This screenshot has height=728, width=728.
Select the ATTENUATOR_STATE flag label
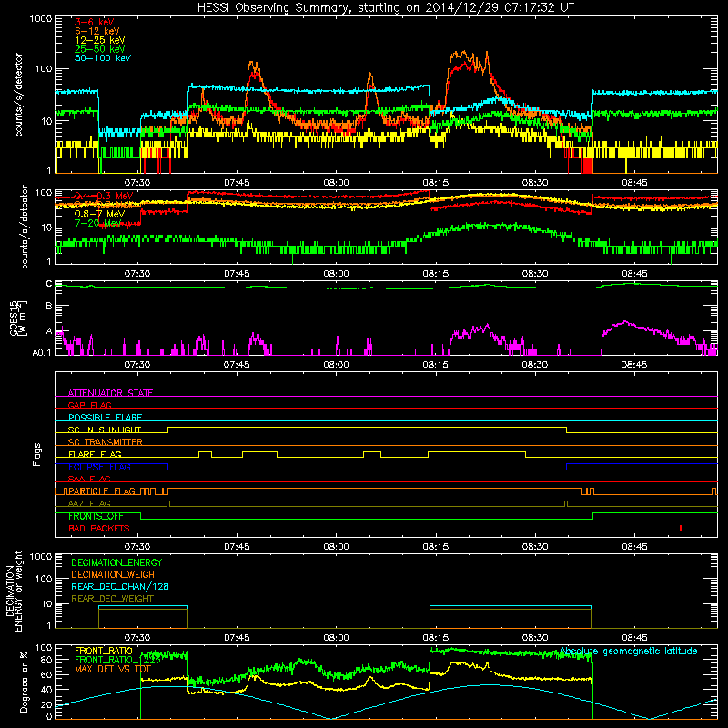(110, 393)
